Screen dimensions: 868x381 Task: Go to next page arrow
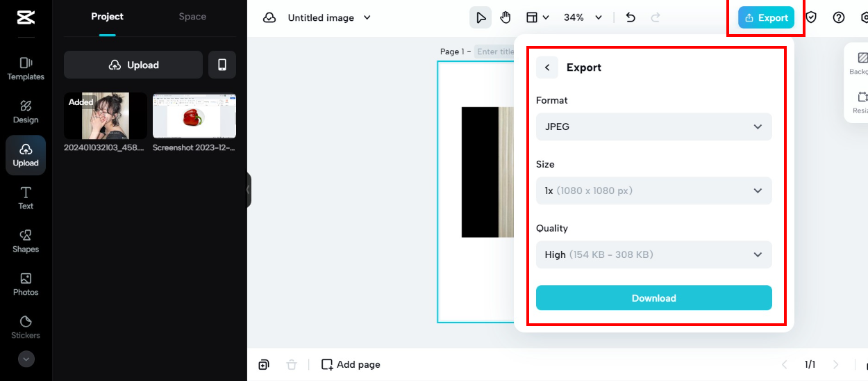click(x=835, y=364)
